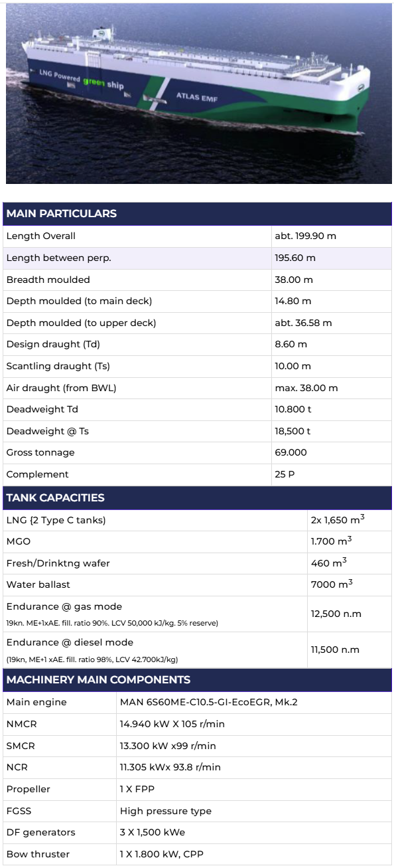
Task: Click the ATLAS EMF ship image
Action: pyautogui.click(x=198, y=94)
